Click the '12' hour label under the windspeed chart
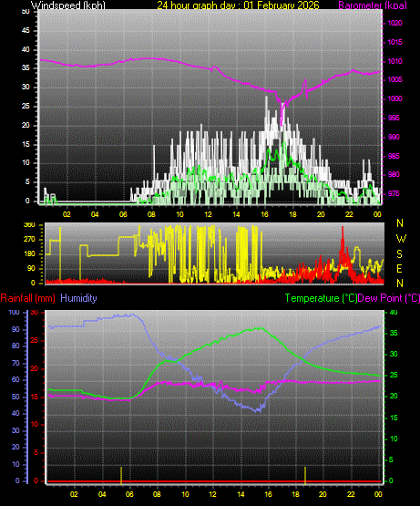 tap(208, 214)
